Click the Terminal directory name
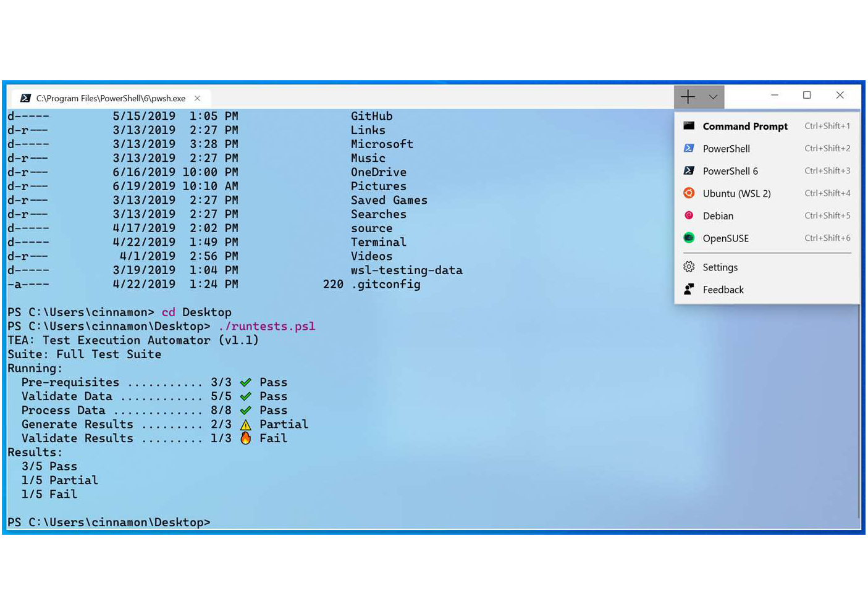Viewport: 868px width, 615px height. (x=379, y=242)
